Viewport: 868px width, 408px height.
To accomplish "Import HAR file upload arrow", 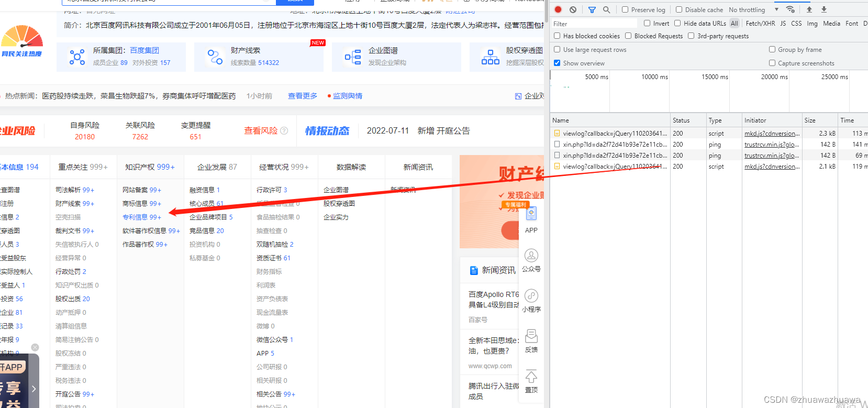I will (x=809, y=9).
